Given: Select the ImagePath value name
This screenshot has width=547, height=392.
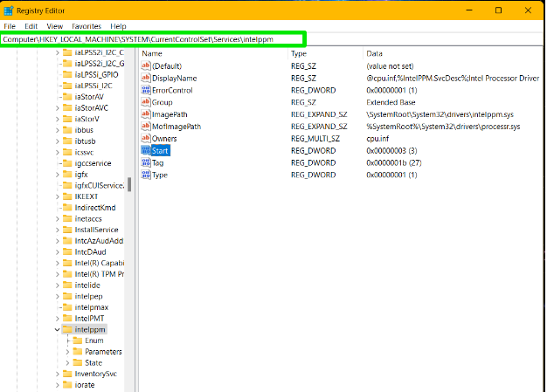Looking at the screenshot, I should tap(170, 114).
